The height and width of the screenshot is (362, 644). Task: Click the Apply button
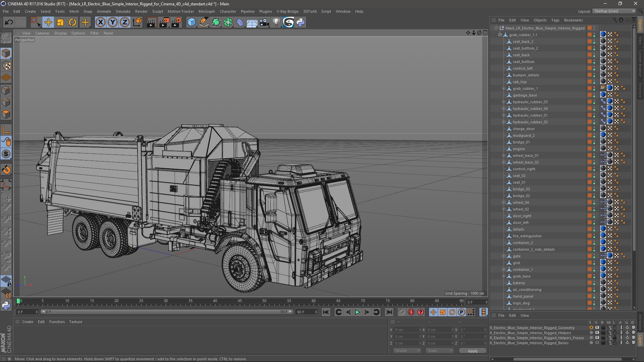pos(473,351)
